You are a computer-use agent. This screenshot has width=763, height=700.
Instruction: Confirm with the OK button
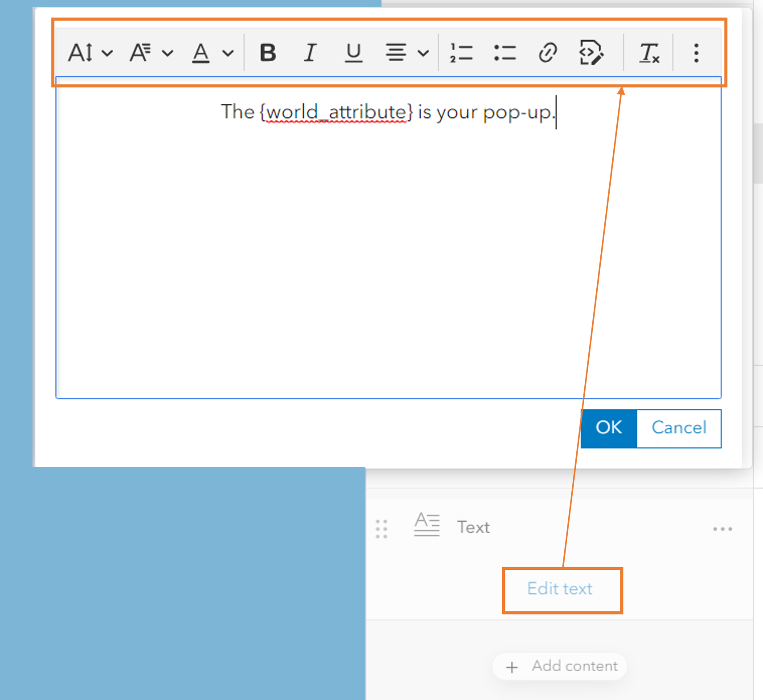[x=609, y=428]
